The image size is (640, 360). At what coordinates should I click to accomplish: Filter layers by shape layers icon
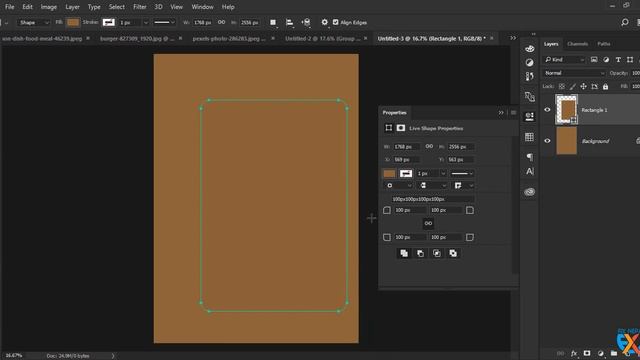tap(630, 60)
